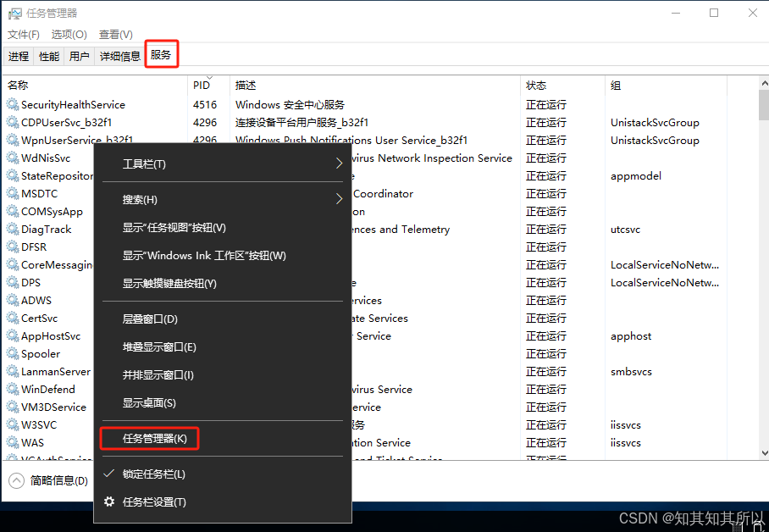Viewport: 769px width, 532px height.
Task: Open the 选项(O) menu
Action: tap(69, 35)
